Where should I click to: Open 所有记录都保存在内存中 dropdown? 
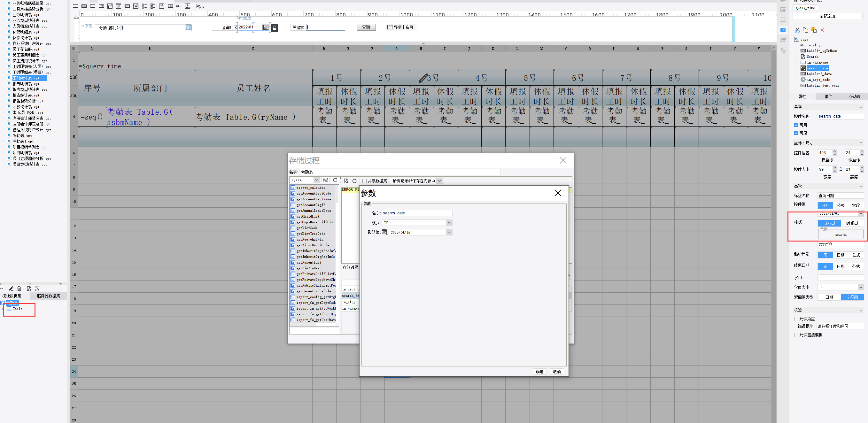click(x=439, y=181)
